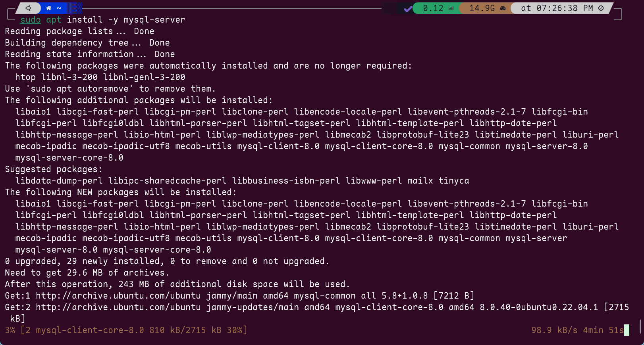Viewport: 644px width, 345px height.
Task: Click the purple checkmark status icon
Action: click(407, 8)
